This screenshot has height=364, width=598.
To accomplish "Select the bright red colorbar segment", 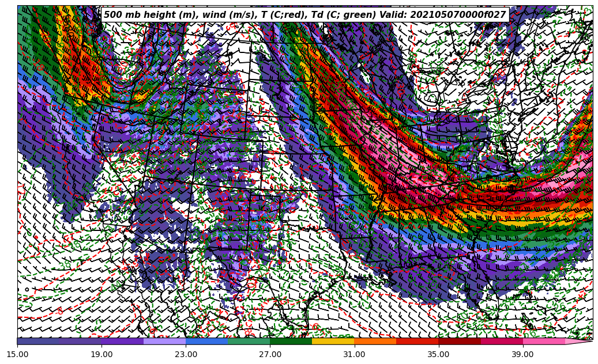I will tap(418, 341).
